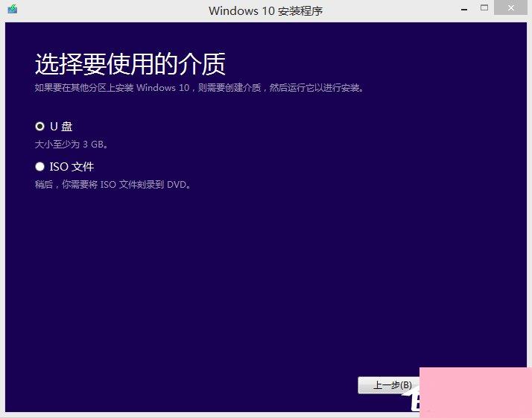Go back with the 上一步(B) button
Viewport: 532px width, 418px height.
(389, 385)
